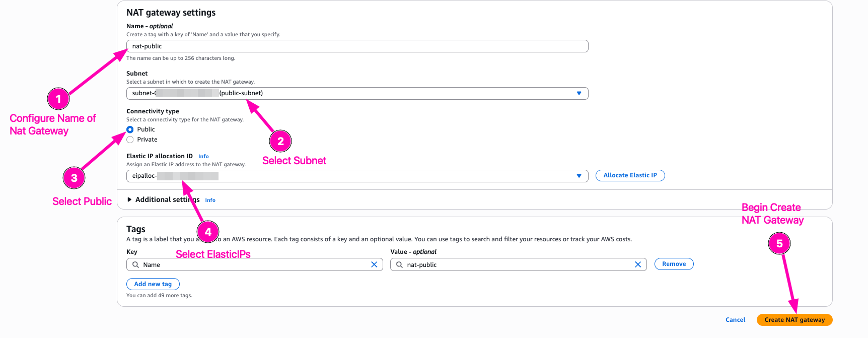Image resolution: width=868 pixels, height=338 pixels.
Task: Select the Private connectivity type
Action: [130, 140]
